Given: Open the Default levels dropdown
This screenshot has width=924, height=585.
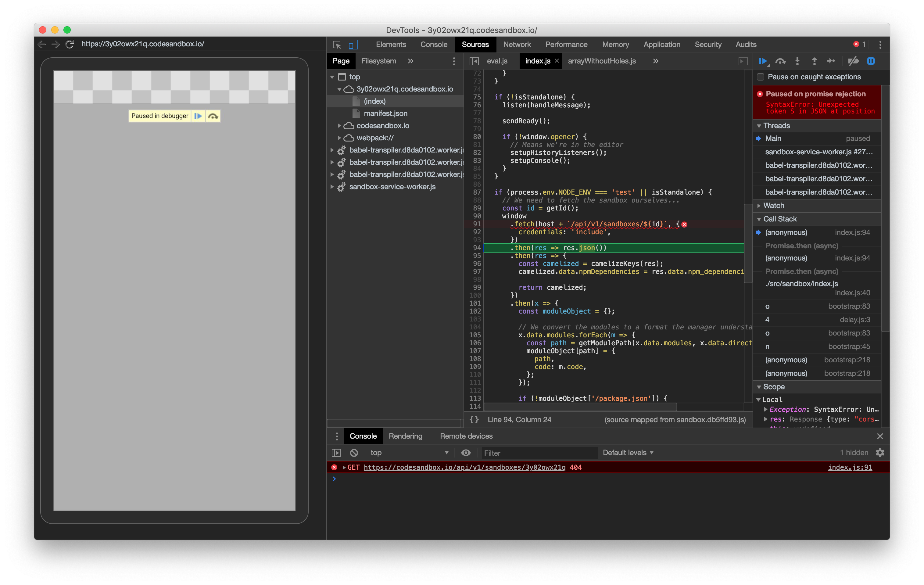Looking at the screenshot, I should coord(628,453).
